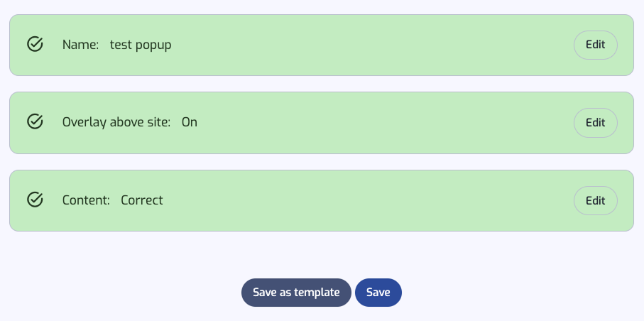Image resolution: width=644 pixels, height=321 pixels.
Task: Click the checkmark icon beside Overlay above site
Action: (x=35, y=121)
